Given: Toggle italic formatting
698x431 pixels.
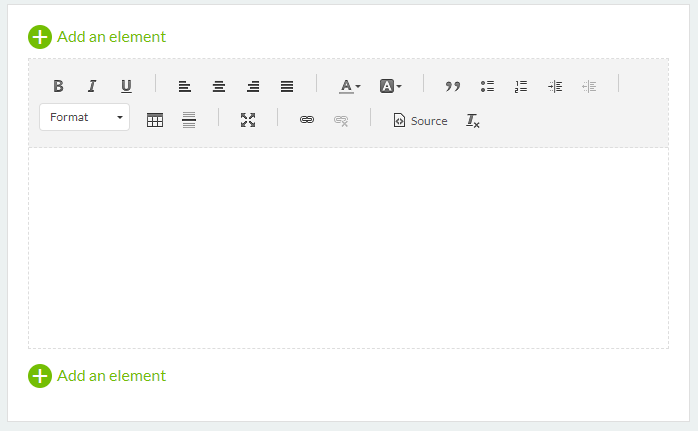Looking at the screenshot, I should click(x=92, y=86).
